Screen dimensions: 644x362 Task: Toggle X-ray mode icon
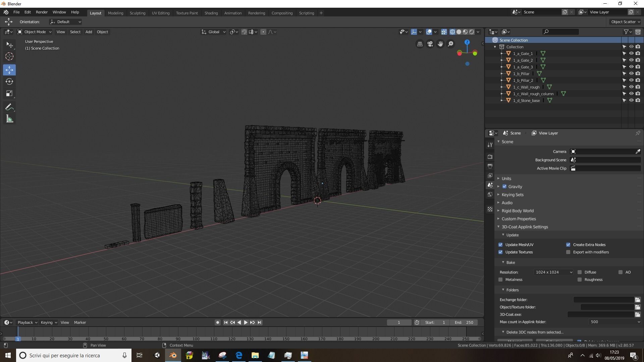click(444, 32)
